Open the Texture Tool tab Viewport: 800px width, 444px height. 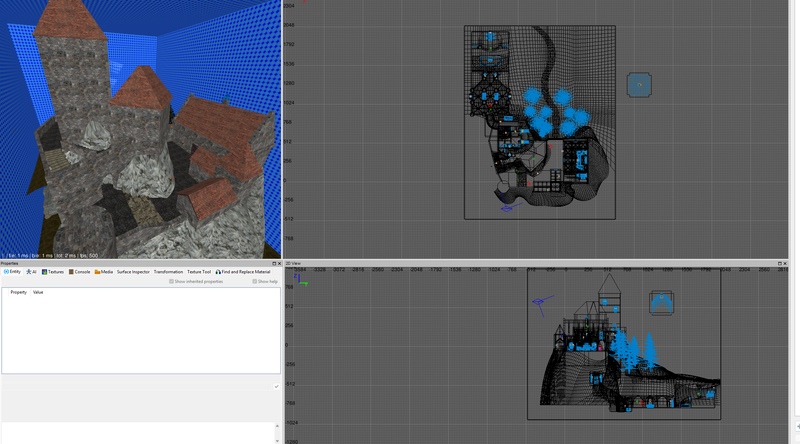[199, 272]
